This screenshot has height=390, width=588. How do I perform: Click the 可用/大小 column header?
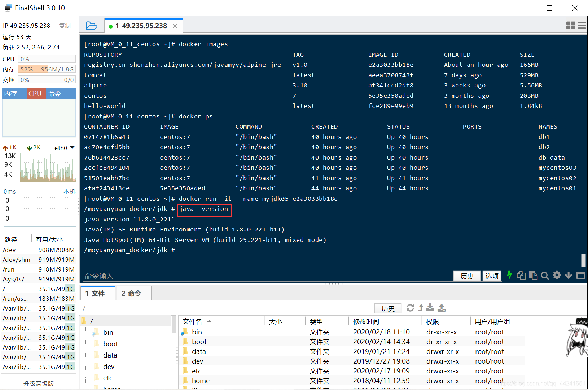pos(54,239)
